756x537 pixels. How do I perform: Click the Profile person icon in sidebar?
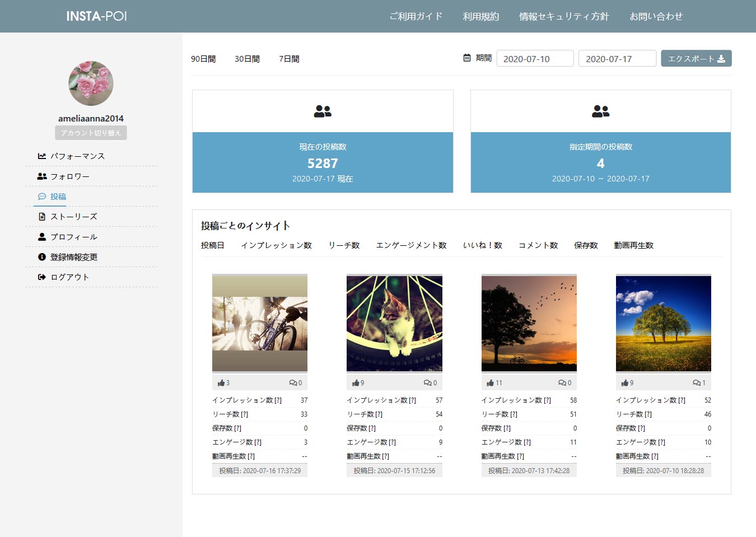pos(42,237)
